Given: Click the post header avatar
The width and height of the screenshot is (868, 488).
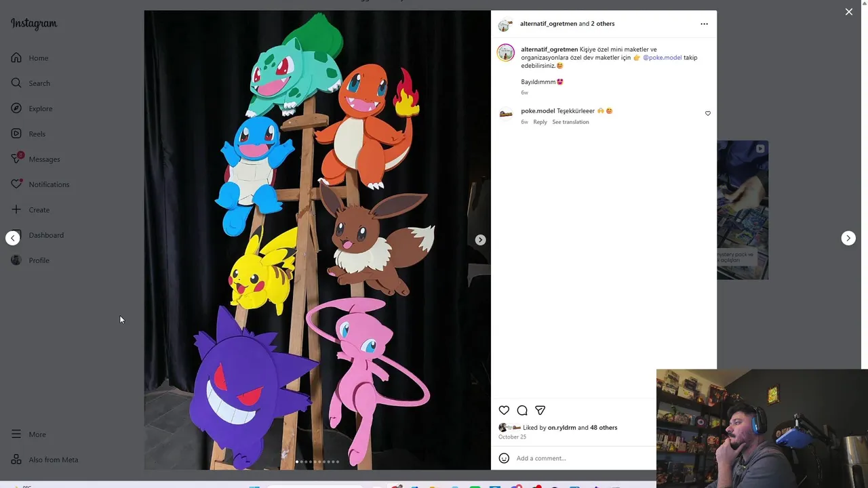Looking at the screenshot, I should [505, 25].
